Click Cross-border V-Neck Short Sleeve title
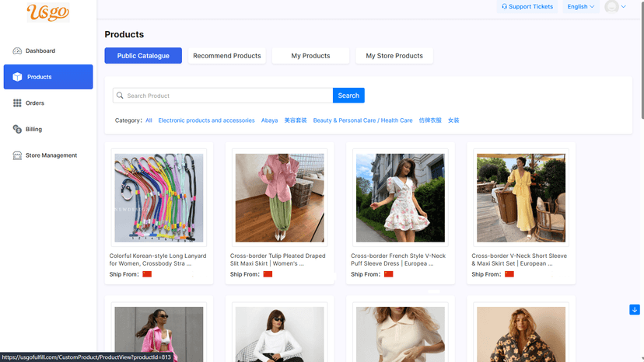 [519, 259]
